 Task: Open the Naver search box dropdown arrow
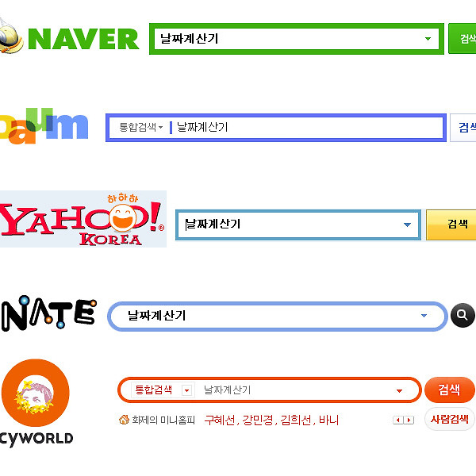pos(428,39)
